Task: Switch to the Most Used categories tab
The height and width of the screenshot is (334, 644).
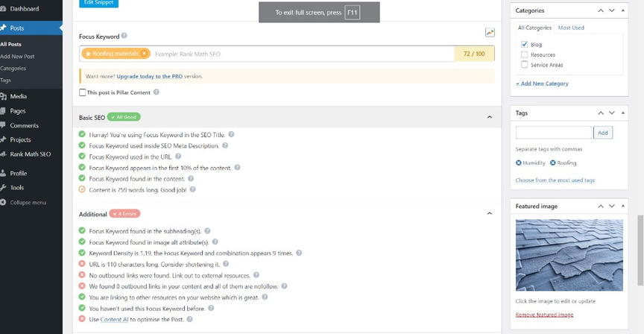Action: click(571, 28)
